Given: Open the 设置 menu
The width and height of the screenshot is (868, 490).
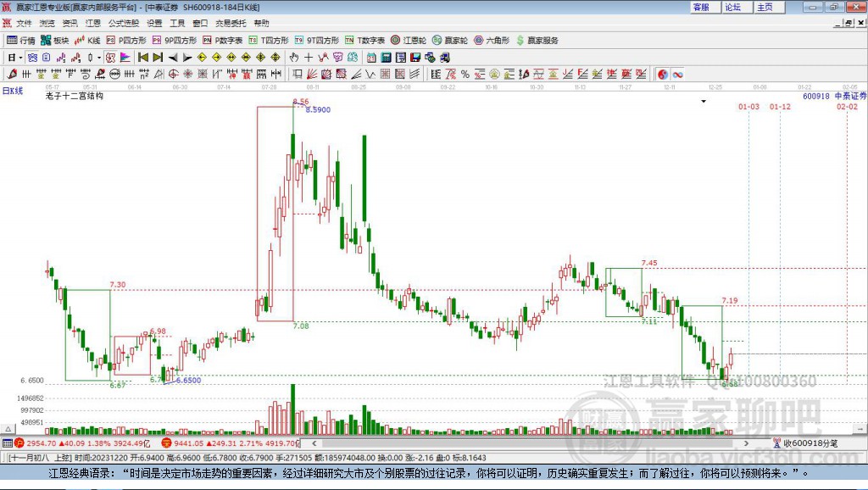Looking at the screenshot, I should click(x=154, y=23).
